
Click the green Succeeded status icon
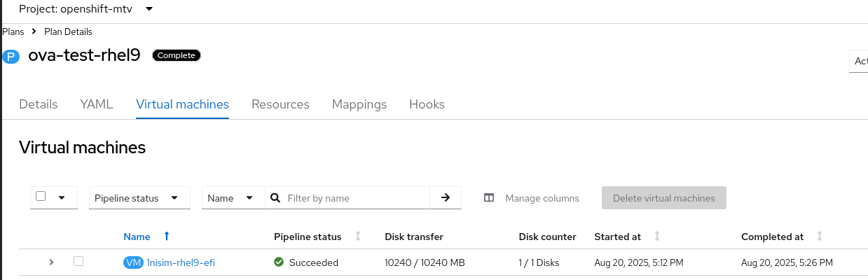pyautogui.click(x=279, y=262)
